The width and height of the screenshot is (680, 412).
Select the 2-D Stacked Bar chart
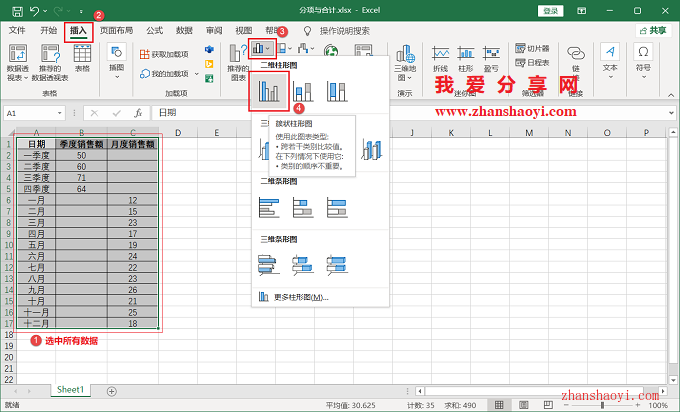click(303, 207)
